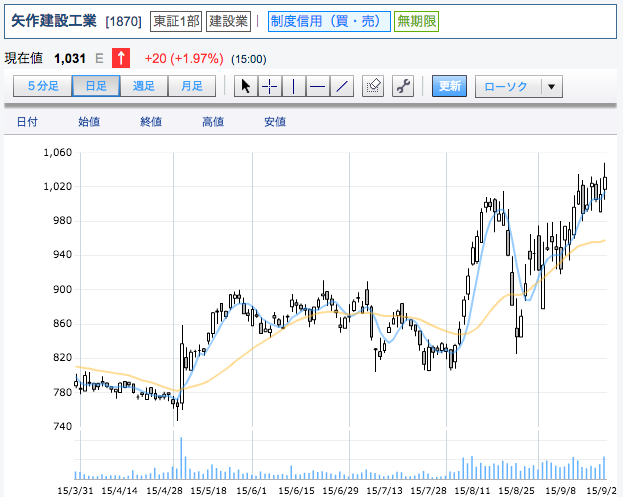This screenshot has width=623, height=497.
Task: Click the red up-arrow price indicator
Action: pos(121,58)
